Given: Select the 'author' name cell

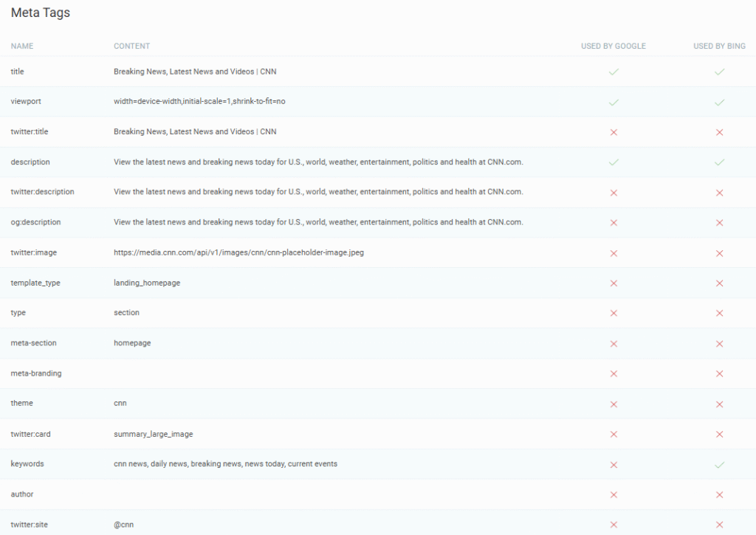Looking at the screenshot, I should [x=22, y=494].
